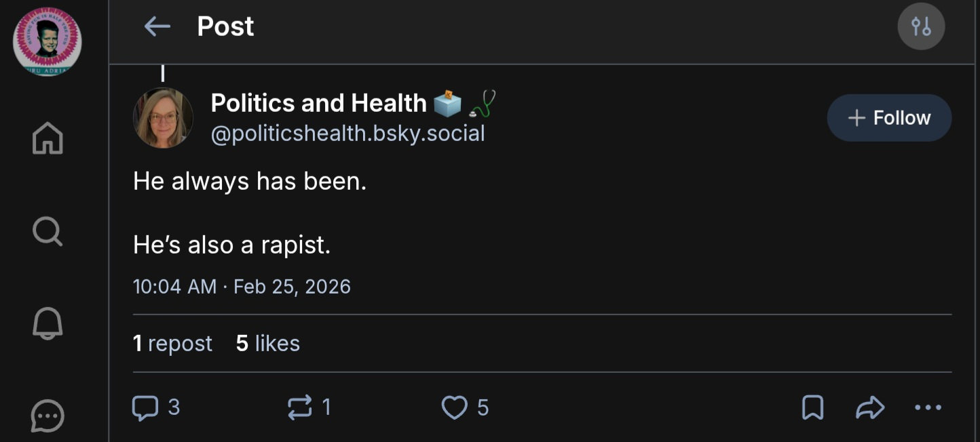Open the three-dot more options menu
This screenshot has width=980, height=442.
coord(928,407)
